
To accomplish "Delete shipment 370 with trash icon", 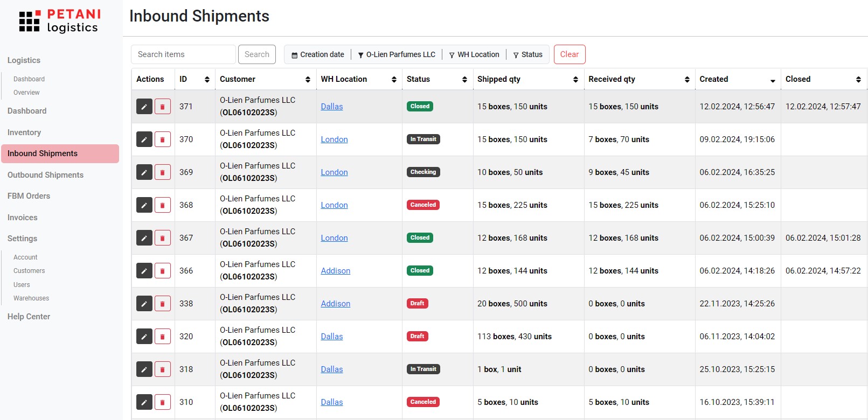I will [163, 139].
